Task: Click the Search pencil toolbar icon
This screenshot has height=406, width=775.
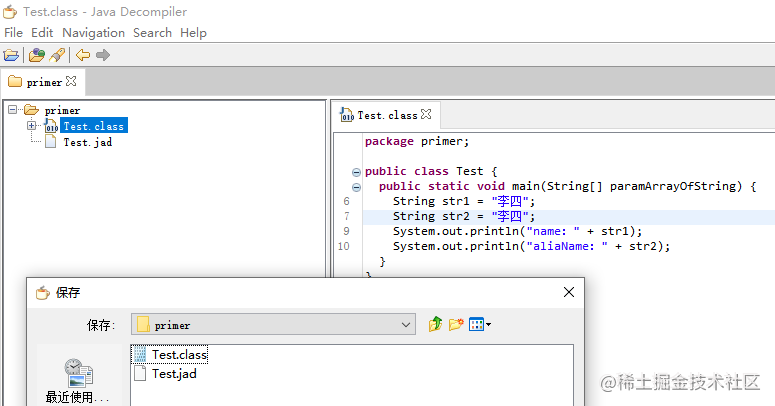Action: [57, 55]
